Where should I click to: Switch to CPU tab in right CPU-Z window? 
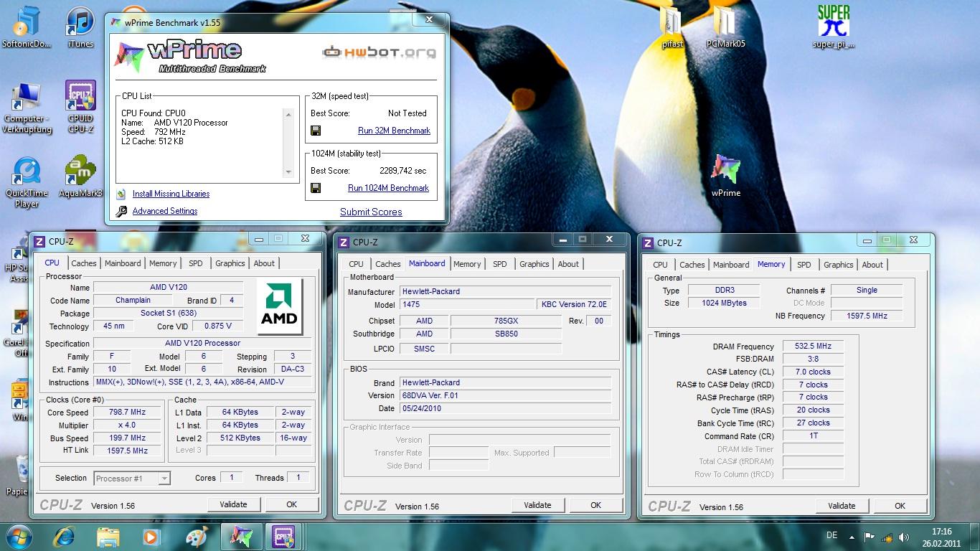(660, 265)
